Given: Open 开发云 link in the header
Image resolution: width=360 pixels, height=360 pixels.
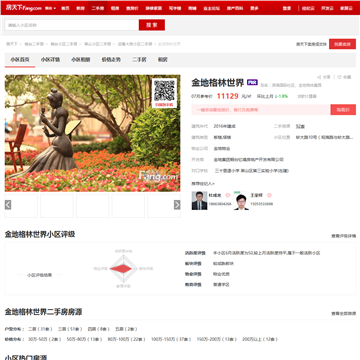Looking at the screenshot, I should point(327,8).
